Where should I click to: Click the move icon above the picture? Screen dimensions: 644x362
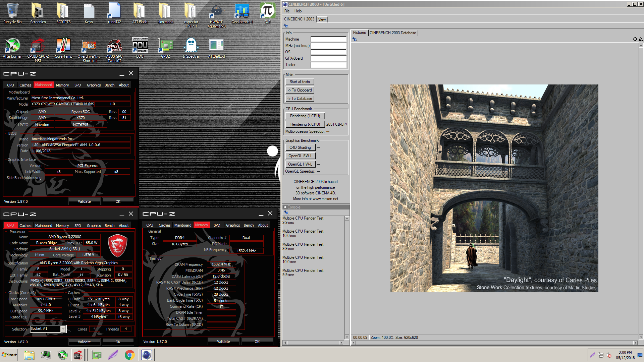point(635,39)
